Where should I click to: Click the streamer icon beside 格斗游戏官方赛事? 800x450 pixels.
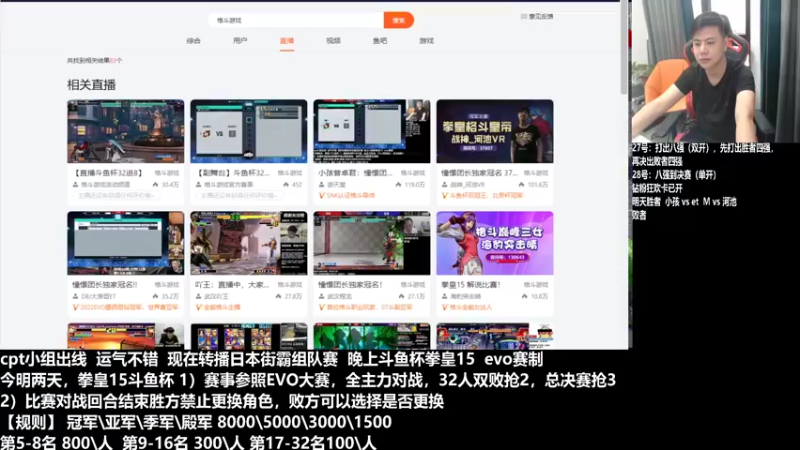[198, 185]
